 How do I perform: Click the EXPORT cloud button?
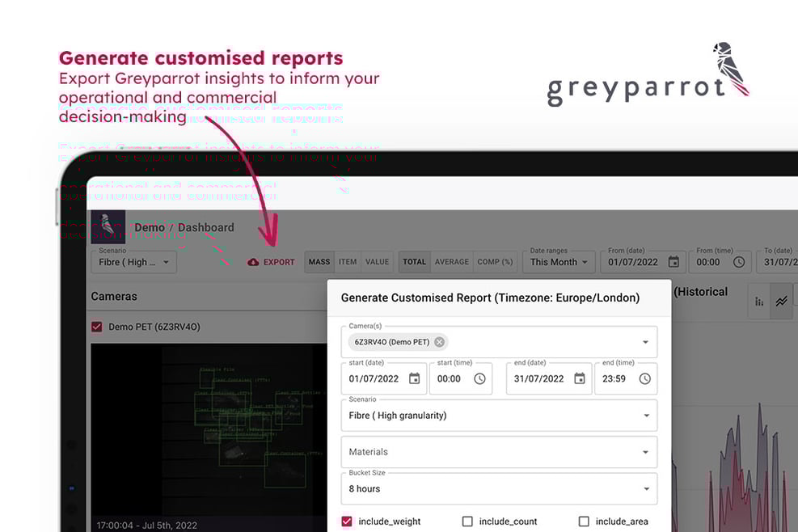271,262
